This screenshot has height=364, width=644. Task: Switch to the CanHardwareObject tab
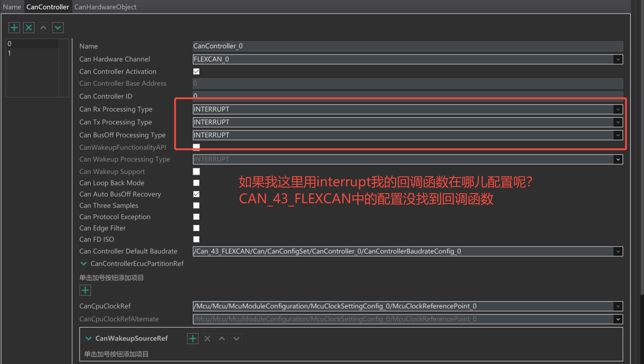click(x=105, y=7)
